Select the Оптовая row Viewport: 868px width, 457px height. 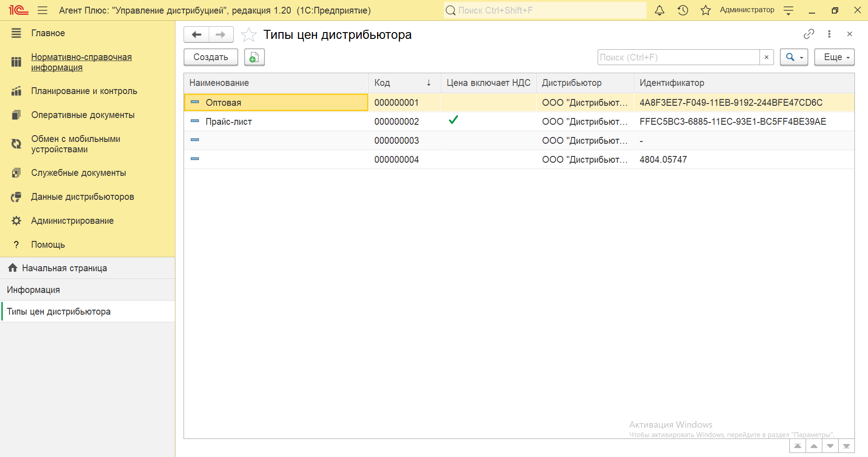click(519, 103)
